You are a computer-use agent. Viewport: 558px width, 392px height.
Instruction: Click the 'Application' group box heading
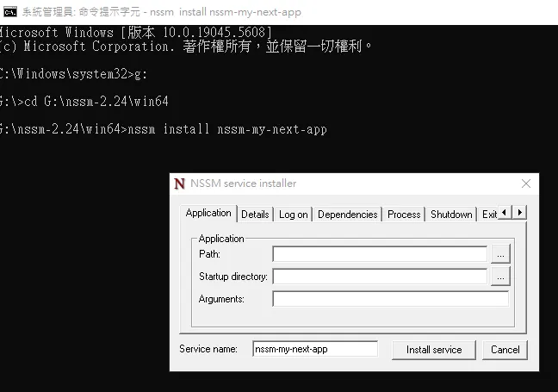point(221,239)
